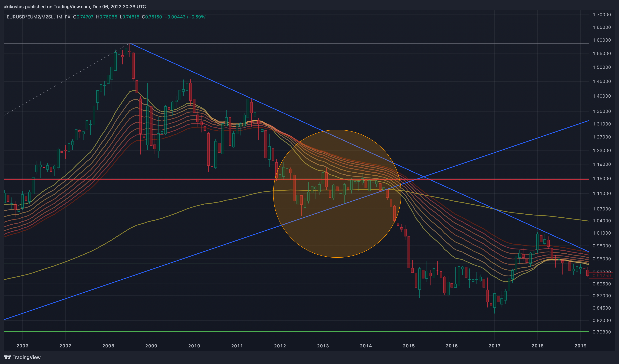Click the 2018 time axis label
Image resolution: width=619 pixels, height=364 pixels.
537,346
